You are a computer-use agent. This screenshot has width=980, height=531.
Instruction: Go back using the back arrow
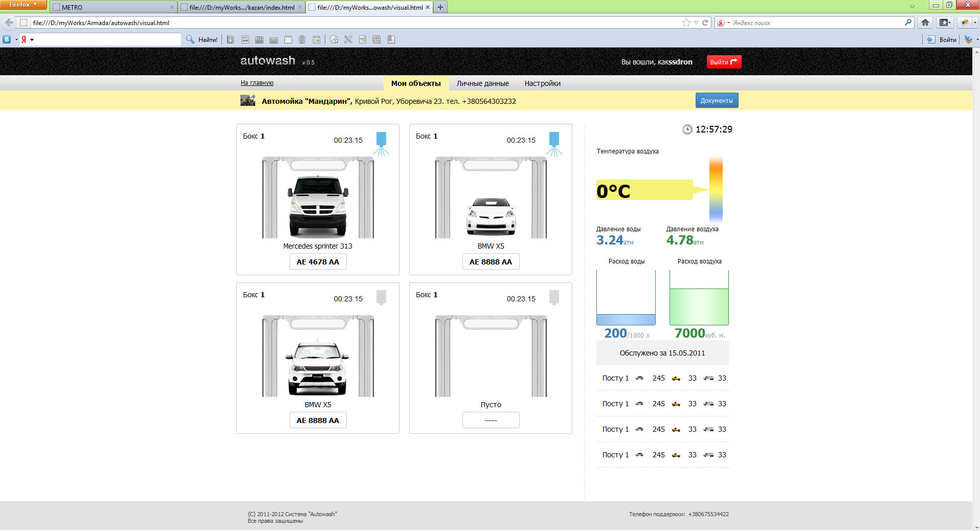(9, 23)
